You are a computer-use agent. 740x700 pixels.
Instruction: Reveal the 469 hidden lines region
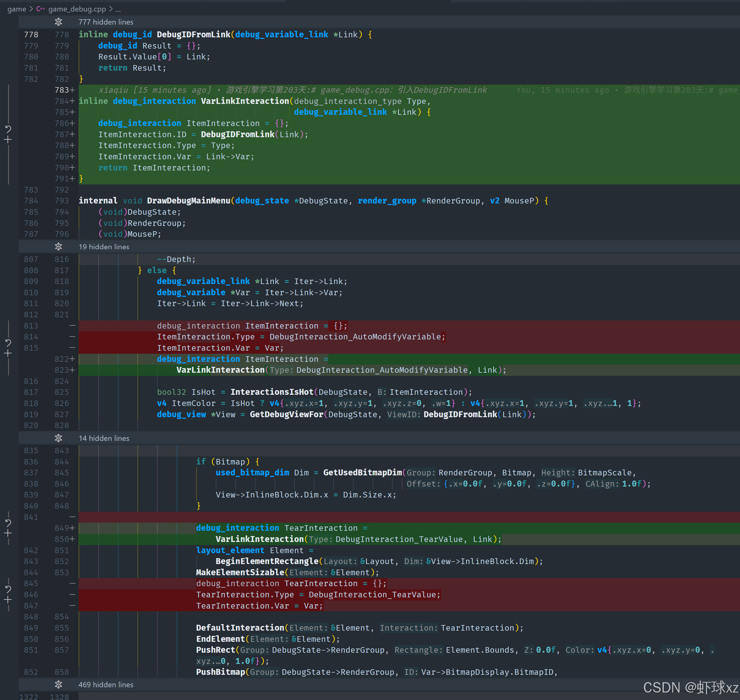[x=58, y=685]
